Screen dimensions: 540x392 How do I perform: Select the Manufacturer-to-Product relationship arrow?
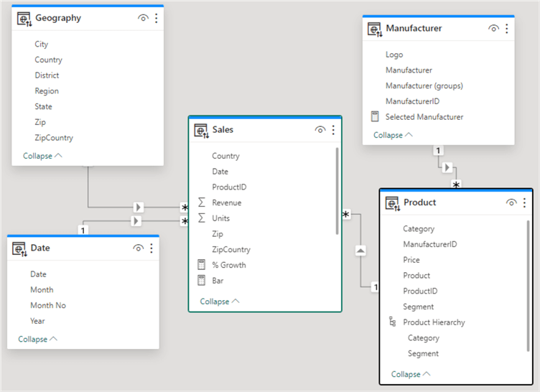(x=445, y=167)
